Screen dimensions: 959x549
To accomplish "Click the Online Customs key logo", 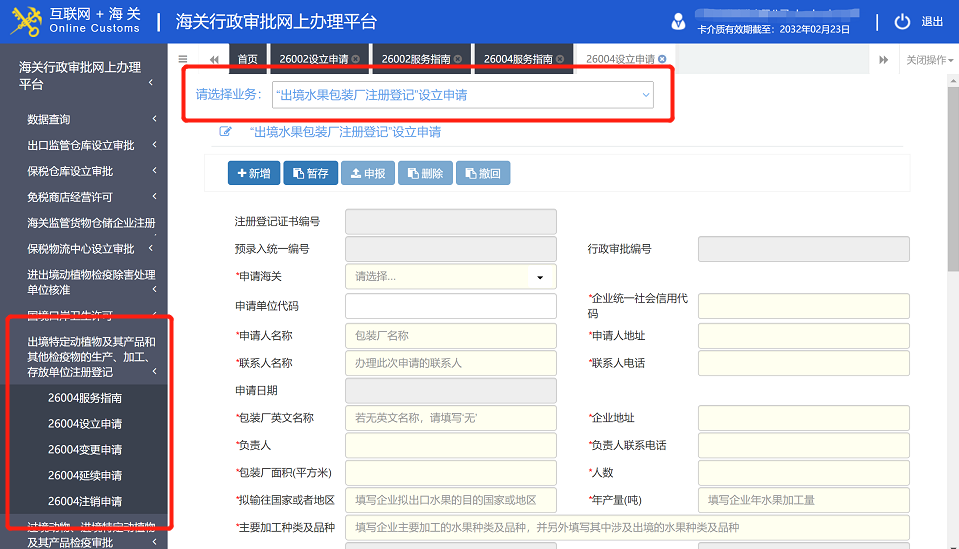I will coord(25,21).
